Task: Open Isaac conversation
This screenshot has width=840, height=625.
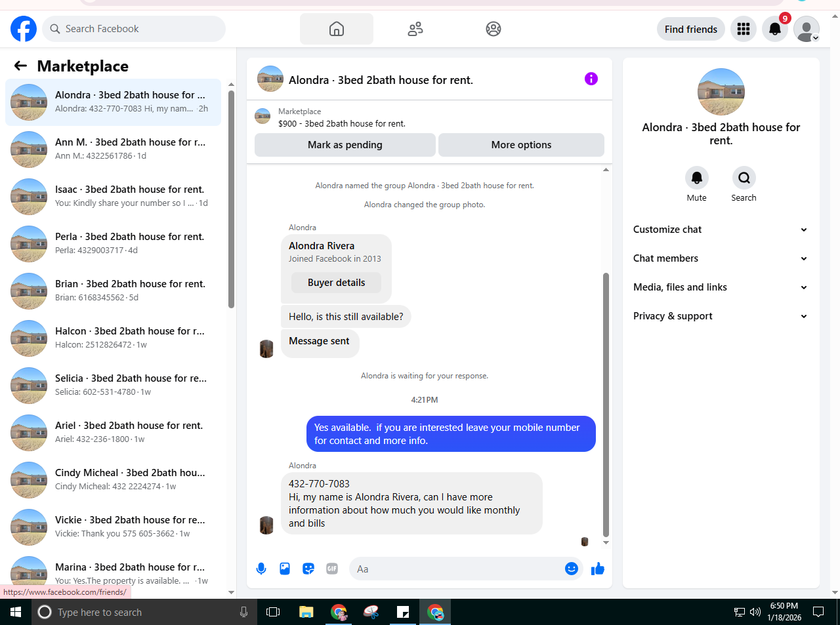Action: pyautogui.click(x=114, y=196)
